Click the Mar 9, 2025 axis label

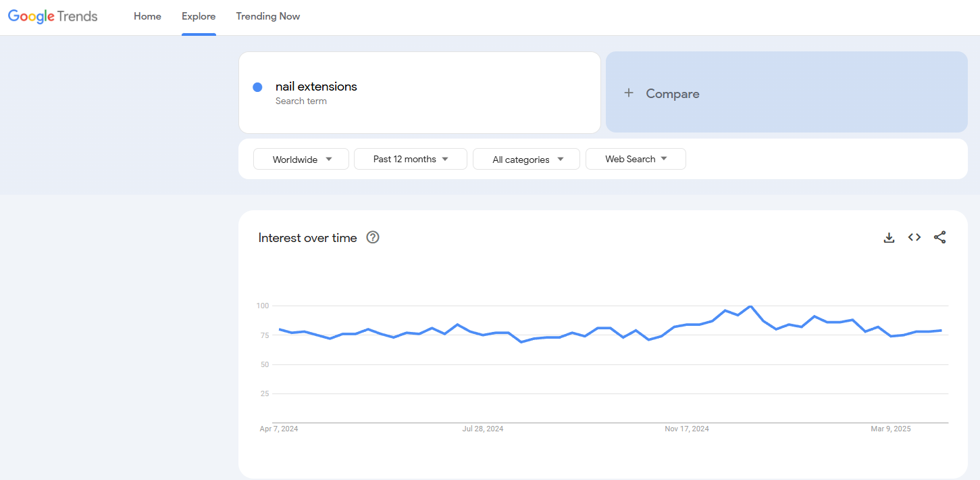(891, 429)
